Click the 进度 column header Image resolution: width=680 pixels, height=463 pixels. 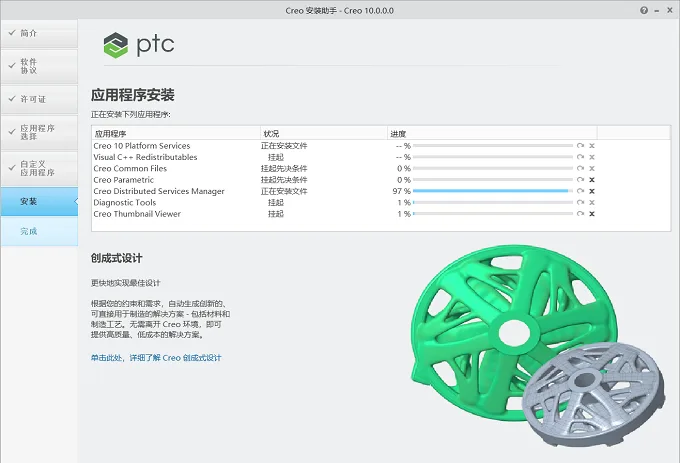click(x=492, y=134)
